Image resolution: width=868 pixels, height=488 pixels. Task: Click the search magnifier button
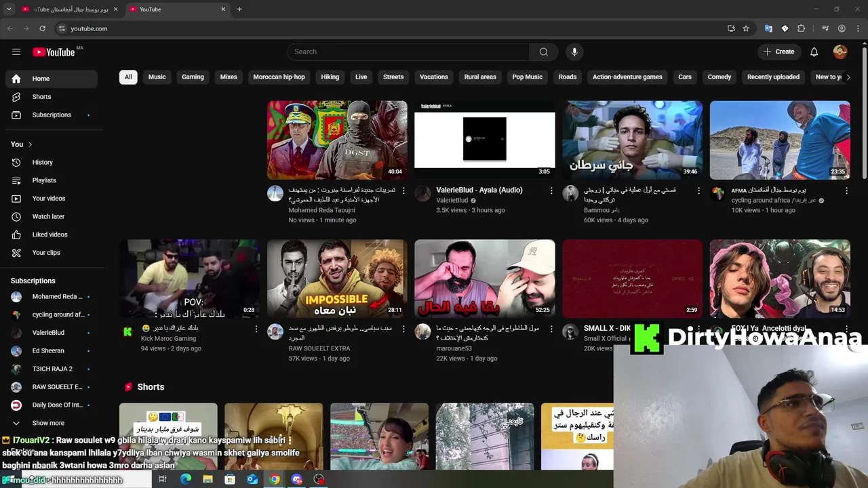click(x=543, y=52)
